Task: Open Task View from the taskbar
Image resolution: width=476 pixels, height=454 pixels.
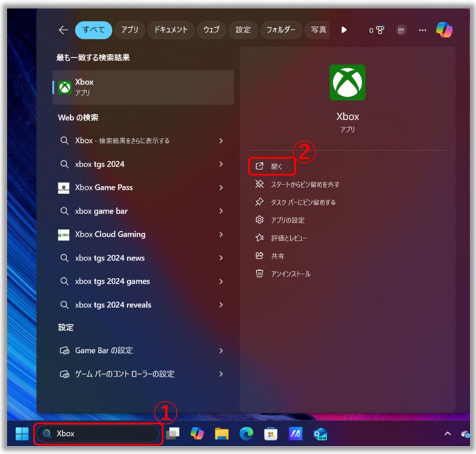Action: (173, 433)
